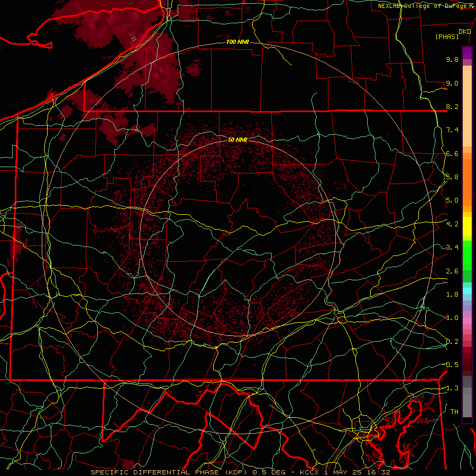Click the [PHAS] legend heading
Viewport: 476px width, 476px height.
pyautogui.click(x=447, y=36)
